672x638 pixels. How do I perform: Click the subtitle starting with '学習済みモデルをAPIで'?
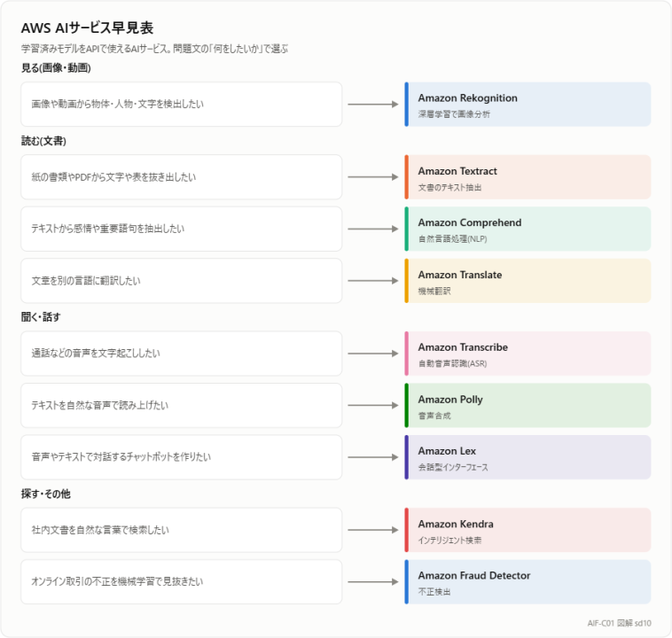[154, 49]
